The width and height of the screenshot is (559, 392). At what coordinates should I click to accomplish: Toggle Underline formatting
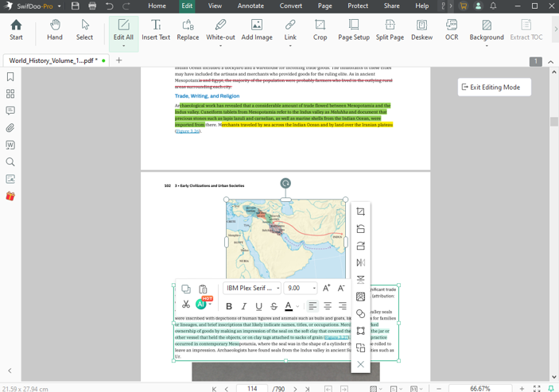[258, 306]
